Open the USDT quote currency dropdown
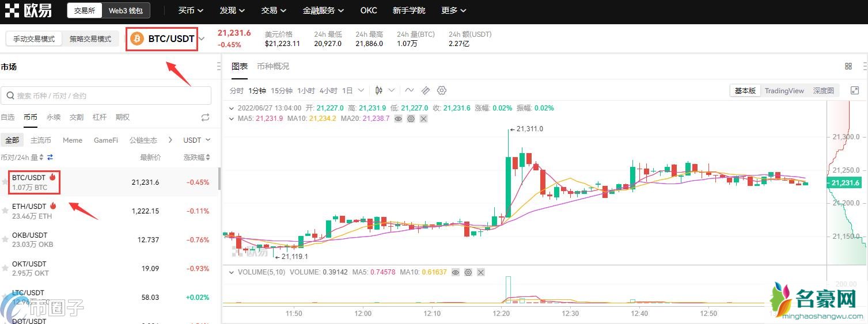868x324 pixels. click(197, 140)
